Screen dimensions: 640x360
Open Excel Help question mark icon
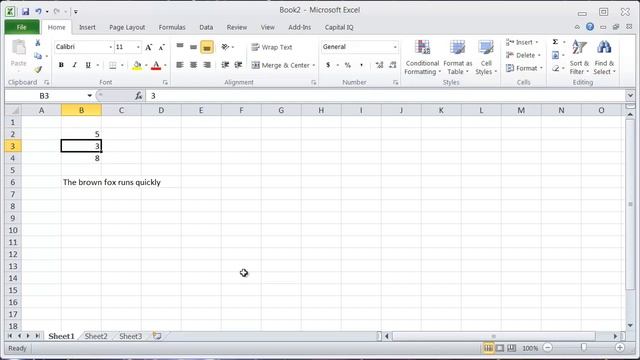pos(590,27)
